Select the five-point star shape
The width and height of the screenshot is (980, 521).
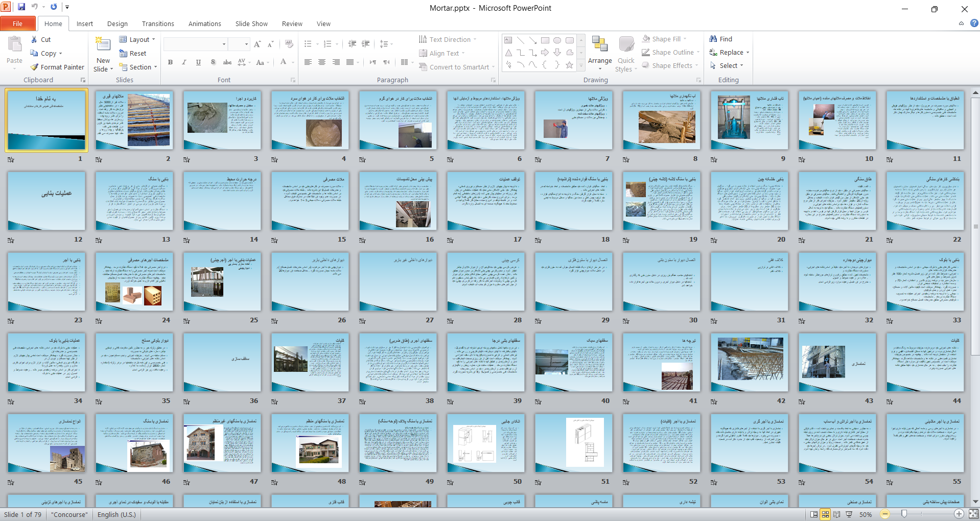click(569, 65)
